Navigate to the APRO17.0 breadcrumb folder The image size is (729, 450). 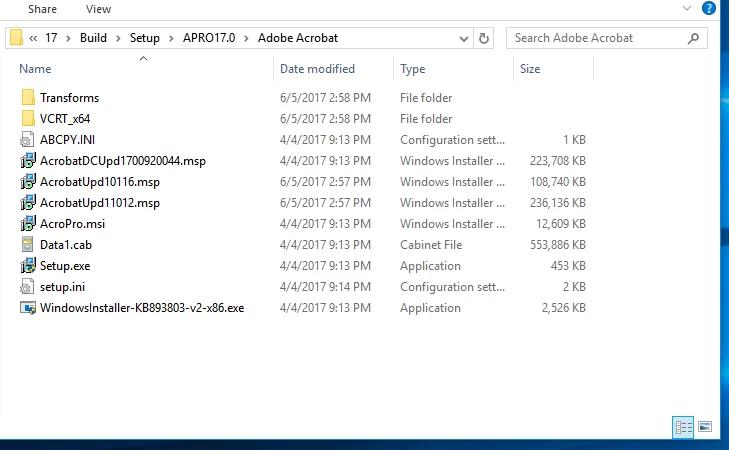[209, 38]
